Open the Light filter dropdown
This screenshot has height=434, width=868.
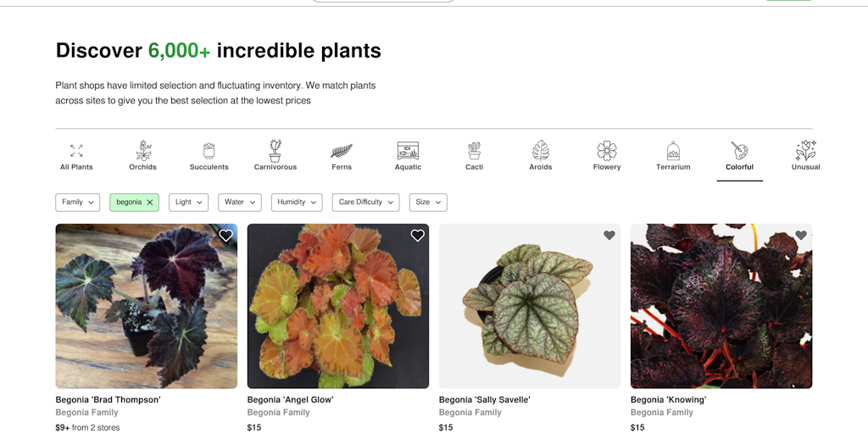click(188, 203)
